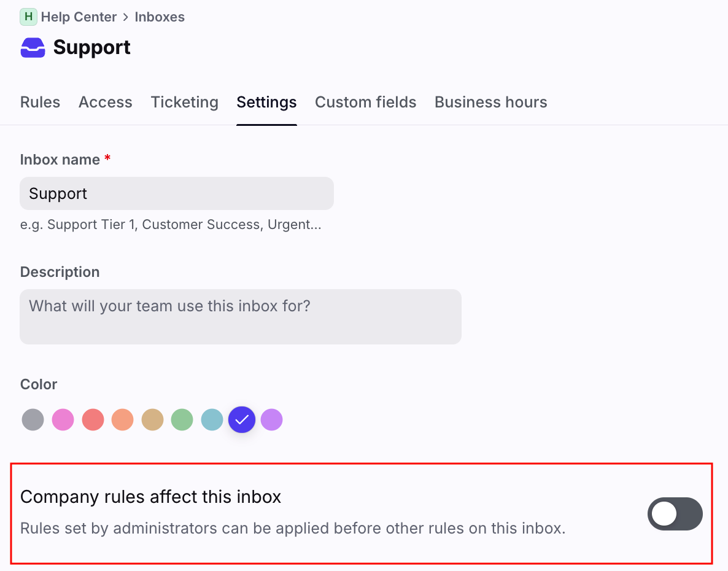Pick the green color swatch
The image size is (728, 571).
tap(182, 420)
